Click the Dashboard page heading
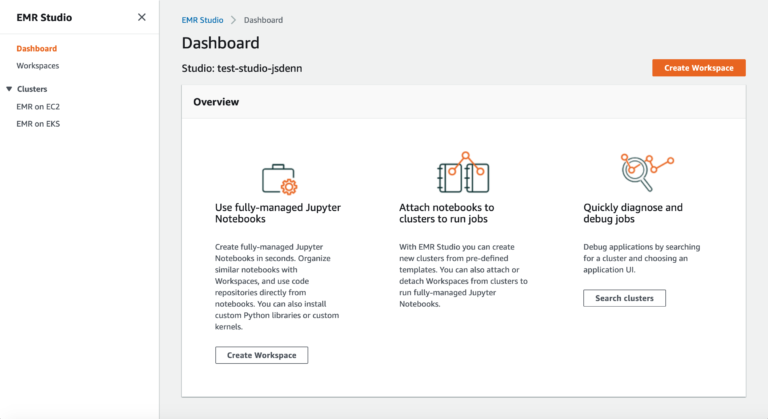 click(x=220, y=43)
